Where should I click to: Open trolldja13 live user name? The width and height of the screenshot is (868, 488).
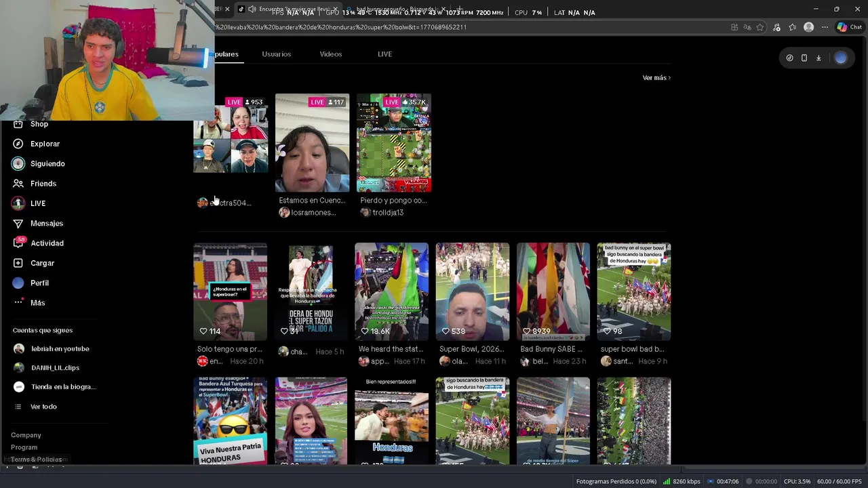pyautogui.click(x=388, y=212)
